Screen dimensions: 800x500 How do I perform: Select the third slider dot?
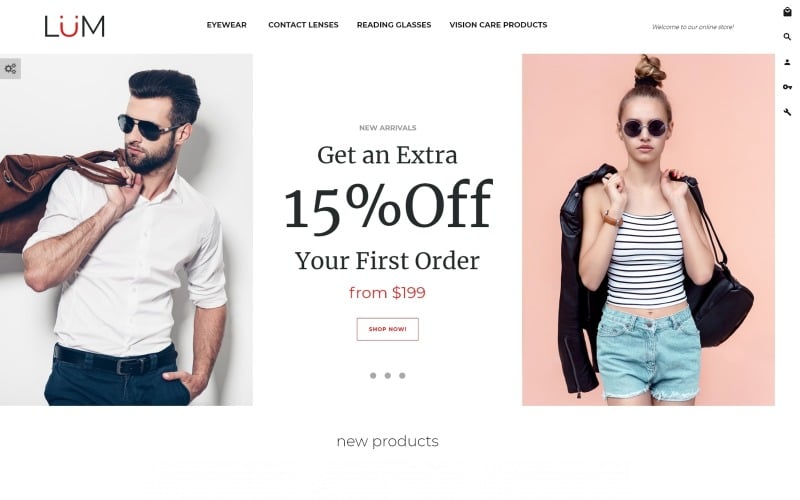402,376
